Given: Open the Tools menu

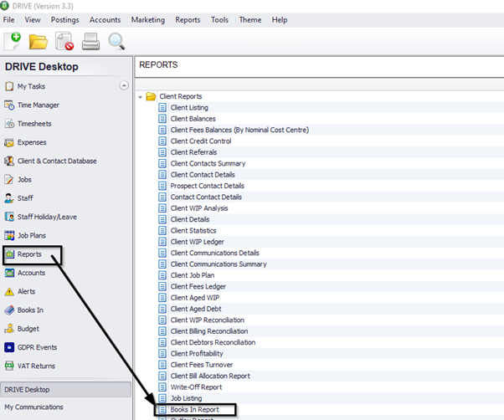Looking at the screenshot, I should click(x=219, y=20).
